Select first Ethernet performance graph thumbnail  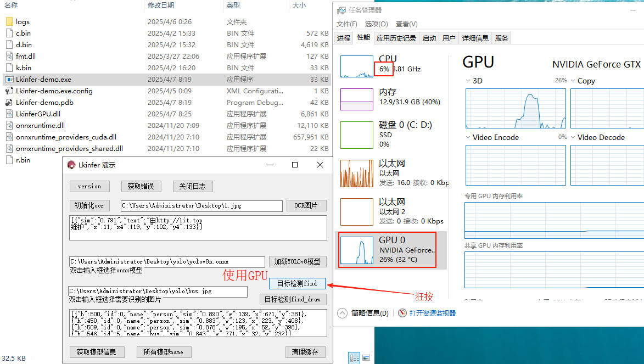[x=357, y=173]
